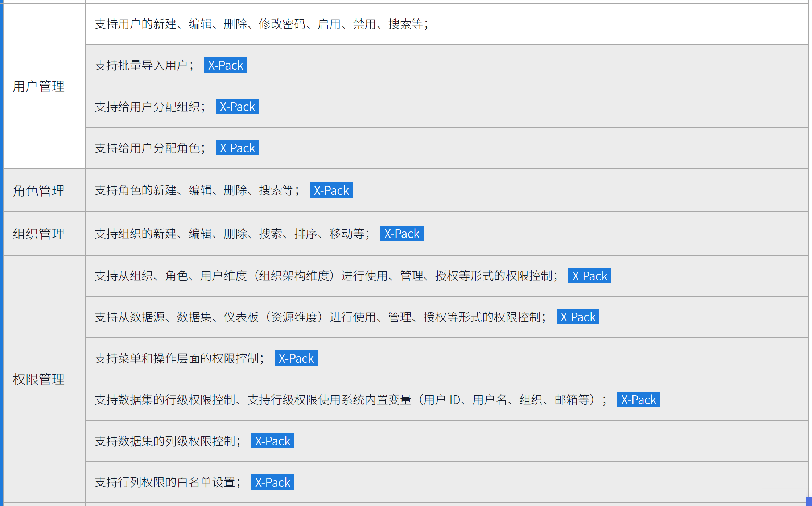Click the X-Pack badge beside 支持给用户分配角色
The height and width of the screenshot is (506, 812).
coord(237,148)
